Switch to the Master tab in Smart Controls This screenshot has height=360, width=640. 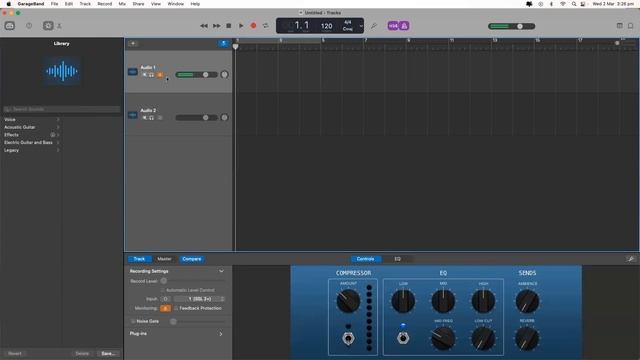coord(164,259)
